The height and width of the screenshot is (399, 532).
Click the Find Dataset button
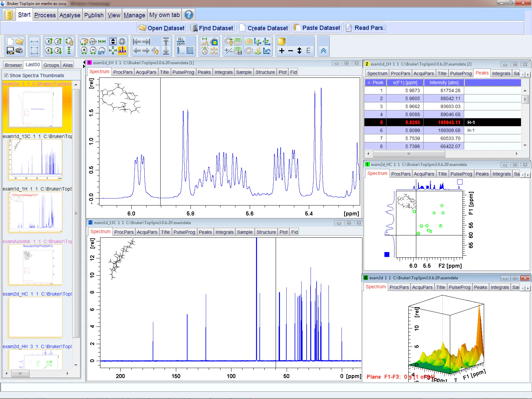[211, 28]
